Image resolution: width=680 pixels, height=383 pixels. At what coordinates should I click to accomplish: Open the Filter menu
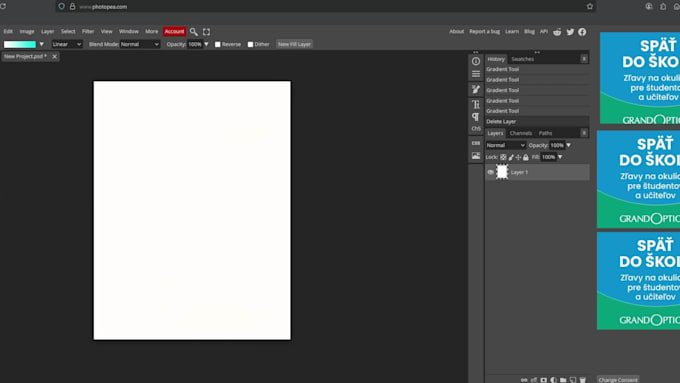pos(88,32)
